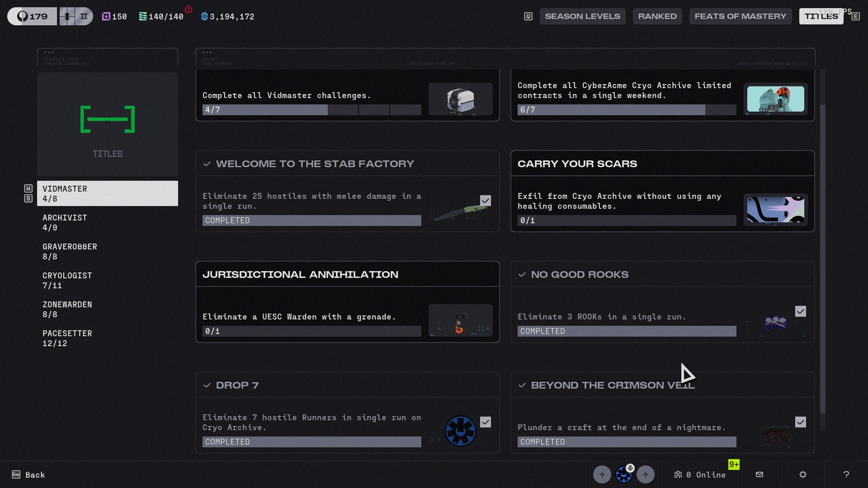Add squad member with right plus button
This screenshot has height=488, width=868.
646,474
